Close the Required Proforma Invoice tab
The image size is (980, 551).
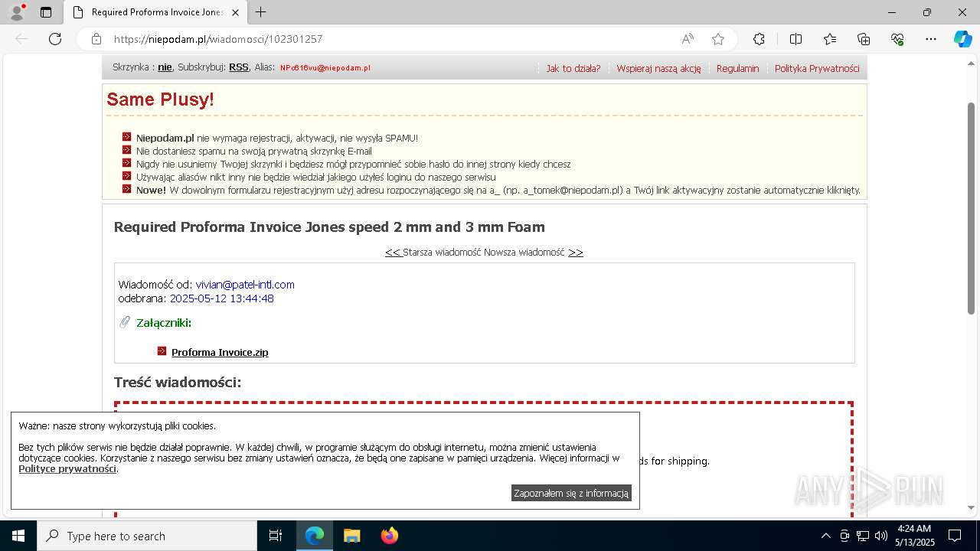point(235,12)
